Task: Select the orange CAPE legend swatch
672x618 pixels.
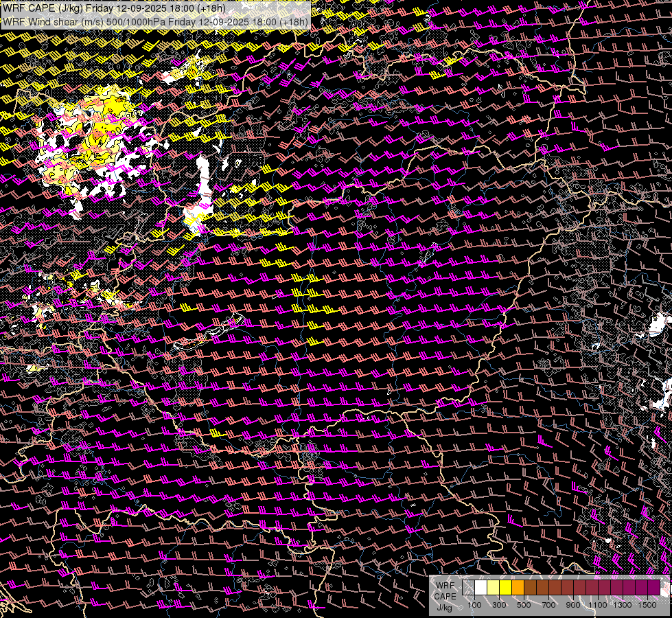Action: [518, 587]
